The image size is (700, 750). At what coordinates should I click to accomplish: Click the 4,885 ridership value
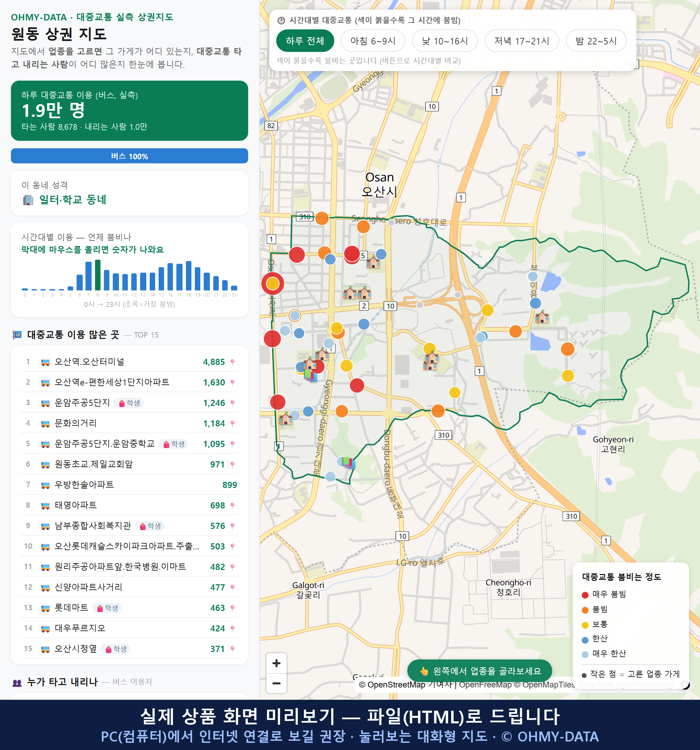[214, 362]
